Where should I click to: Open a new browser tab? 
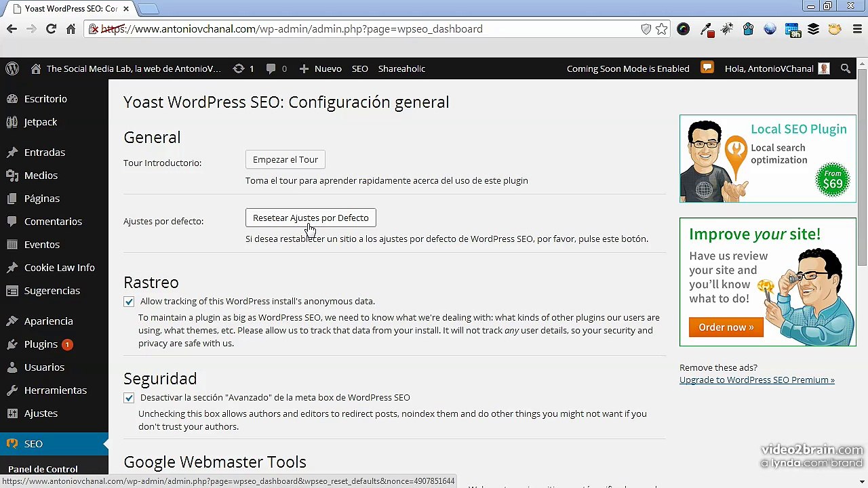coord(148,9)
